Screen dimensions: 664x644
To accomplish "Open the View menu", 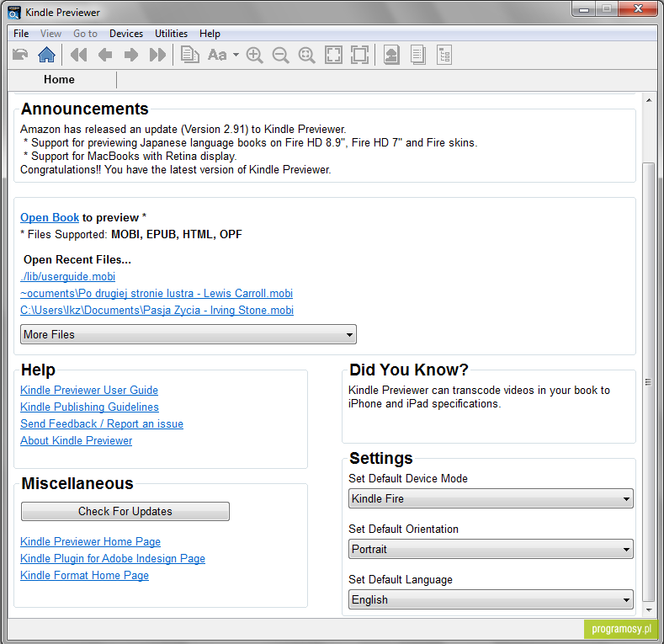I will point(50,34).
